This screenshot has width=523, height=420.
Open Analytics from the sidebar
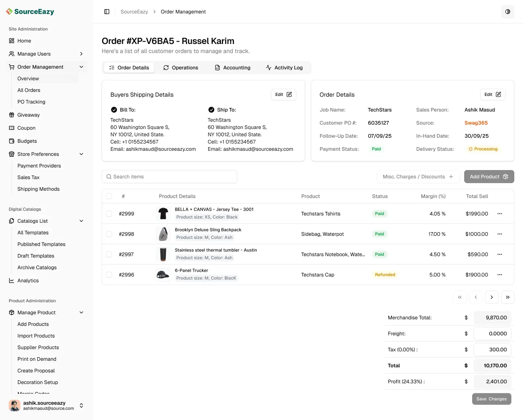tap(46, 280)
